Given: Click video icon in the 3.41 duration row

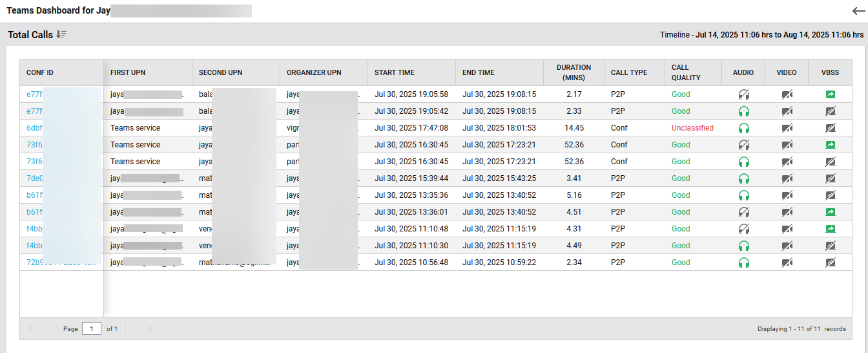Looking at the screenshot, I should [x=787, y=178].
